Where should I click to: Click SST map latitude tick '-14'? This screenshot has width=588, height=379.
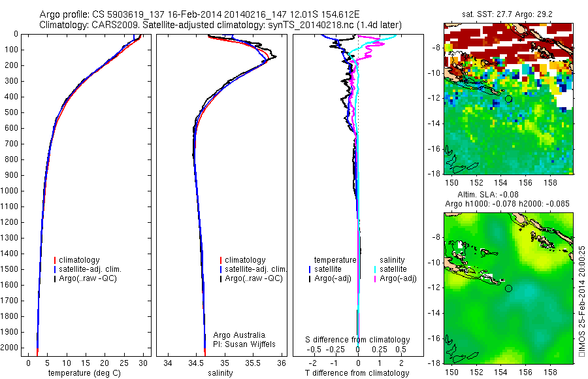(434, 124)
